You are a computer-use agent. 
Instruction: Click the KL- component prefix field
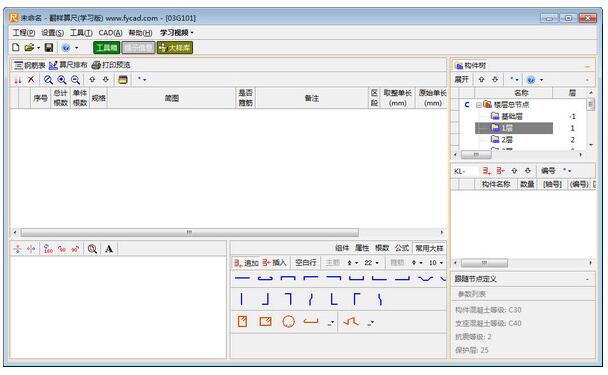[x=464, y=171]
